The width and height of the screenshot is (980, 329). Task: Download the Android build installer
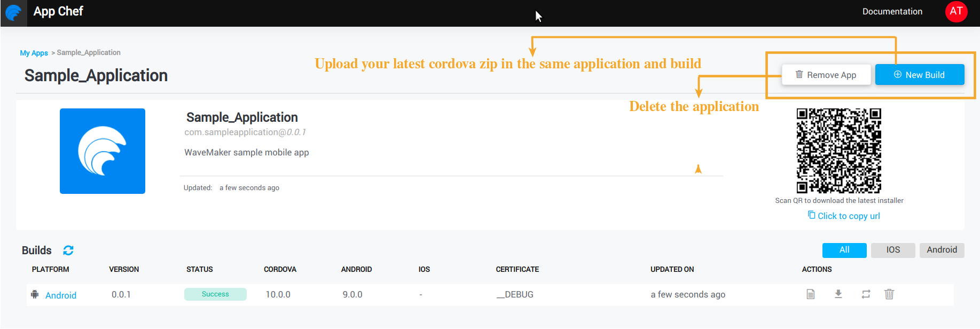tap(838, 294)
